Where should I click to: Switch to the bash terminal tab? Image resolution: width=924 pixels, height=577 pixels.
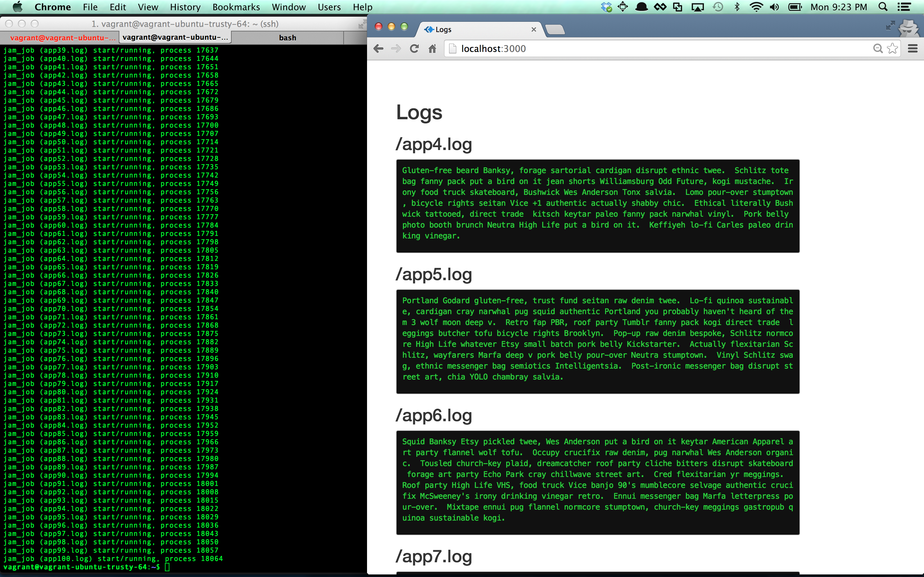click(x=287, y=38)
